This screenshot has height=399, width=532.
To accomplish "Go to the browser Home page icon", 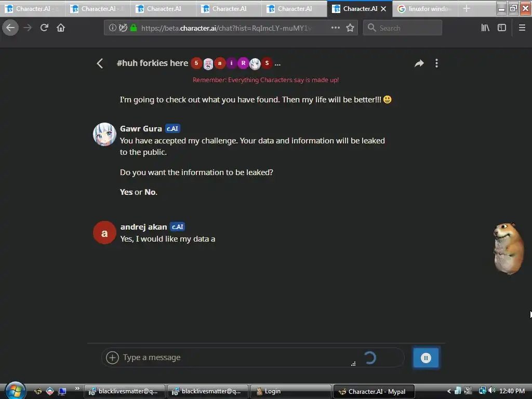I will pos(61,28).
